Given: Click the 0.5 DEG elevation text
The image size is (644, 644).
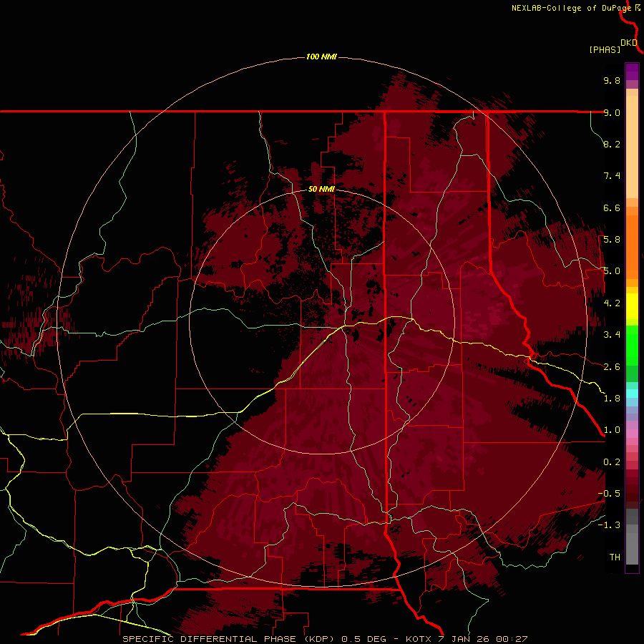Looking at the screenshot, I should tap(364, 639).
